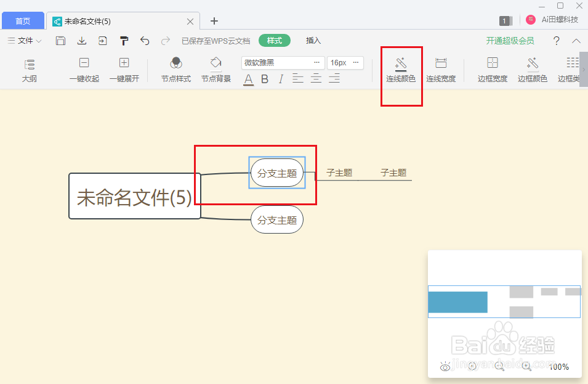Open the 连线宽度 line width tool
Screen dimensions: 588x384
point(441,69)
